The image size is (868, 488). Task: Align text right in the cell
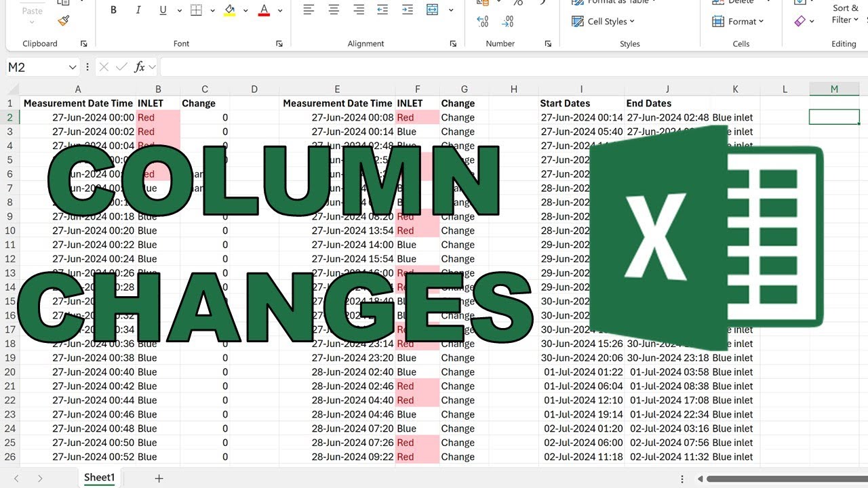click(x=359, y=9)
